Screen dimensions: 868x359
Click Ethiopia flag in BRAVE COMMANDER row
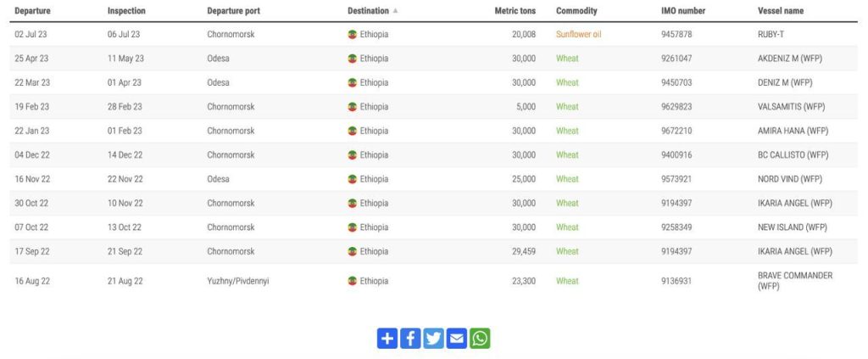(x=352, y=281)
